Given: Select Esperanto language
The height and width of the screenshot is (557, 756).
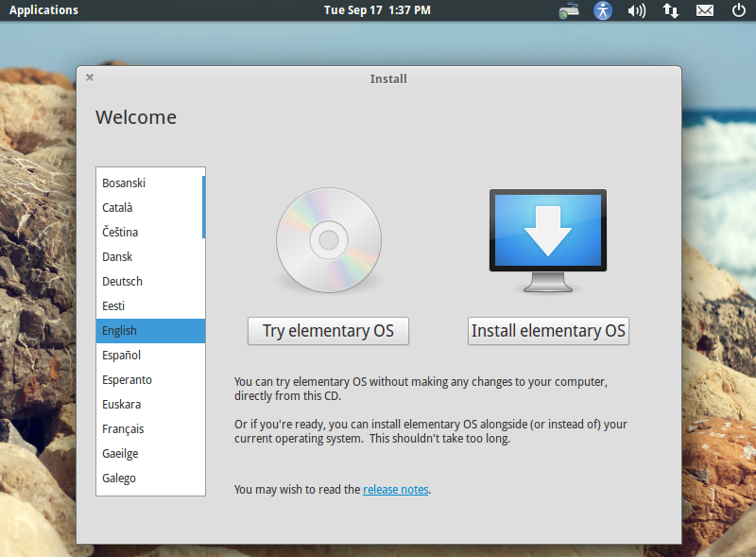Looking at the screenshot, I should coord(150,380).
